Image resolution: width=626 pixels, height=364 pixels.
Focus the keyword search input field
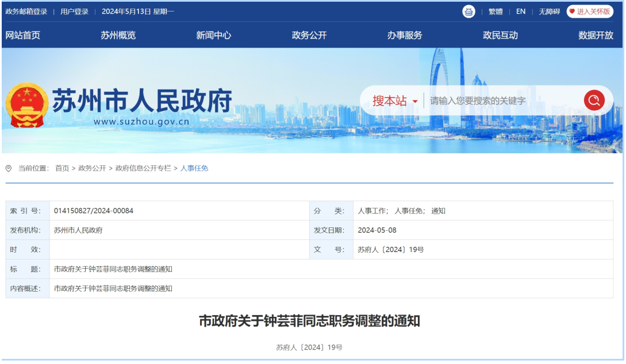point(500,101)
